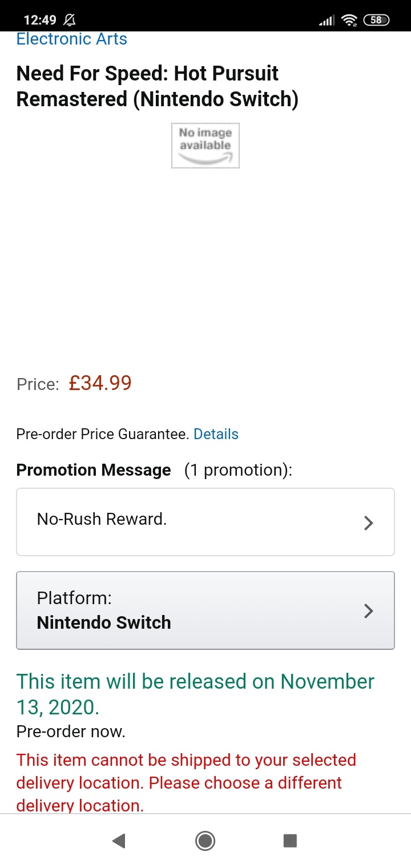Image resolution: width=411 pixels, height=868 pixels.
Task: Tap the muted notification bell icon
Action: click(x=70, y=20)
